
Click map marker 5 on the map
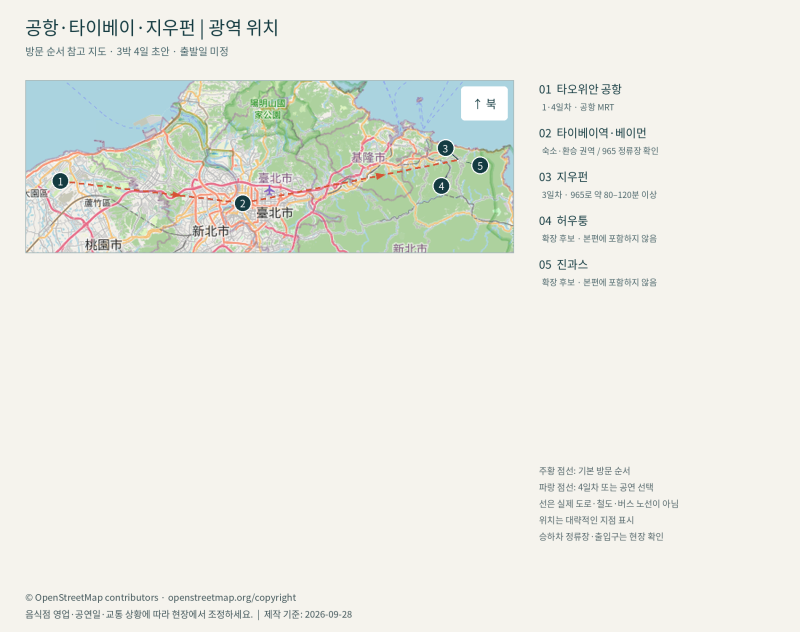[x=480, y=166]
